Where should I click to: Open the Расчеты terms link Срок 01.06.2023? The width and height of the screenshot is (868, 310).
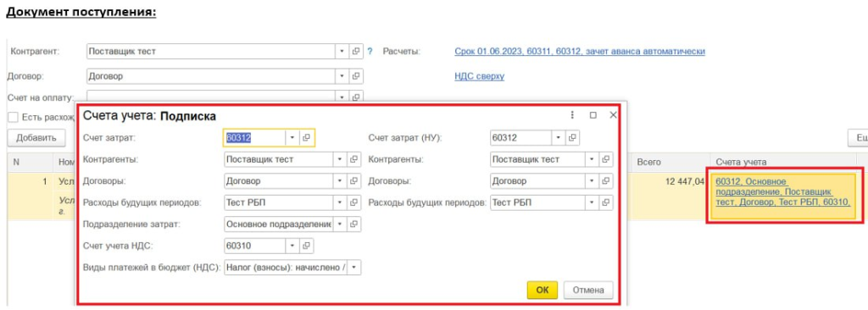[x=580, y=52]
